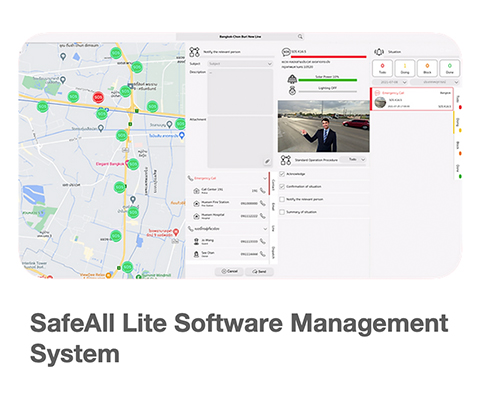Click the Block status button
483x402 pixels.
(x=427, y=68)
